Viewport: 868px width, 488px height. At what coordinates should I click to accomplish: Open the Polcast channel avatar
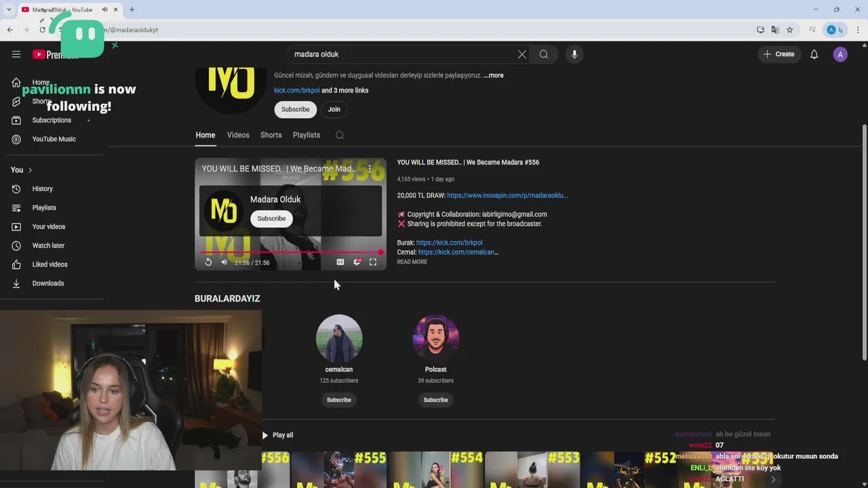click(x=436, y=338)
